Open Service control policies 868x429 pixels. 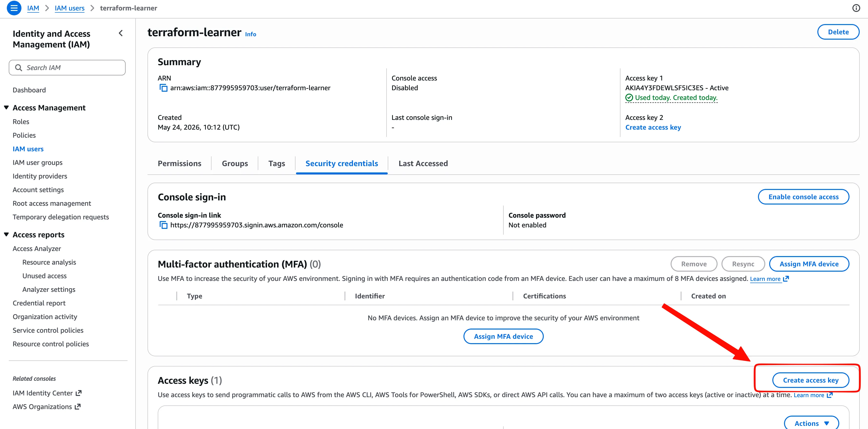(48, 330)
